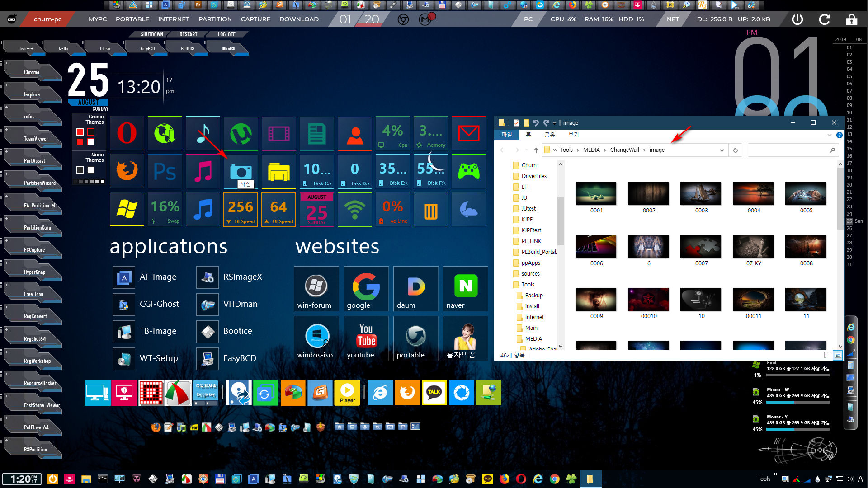The width and height of the screenshot is (868, 488).
Task: Open the Google website tile
Action: (x=366, y=289)
